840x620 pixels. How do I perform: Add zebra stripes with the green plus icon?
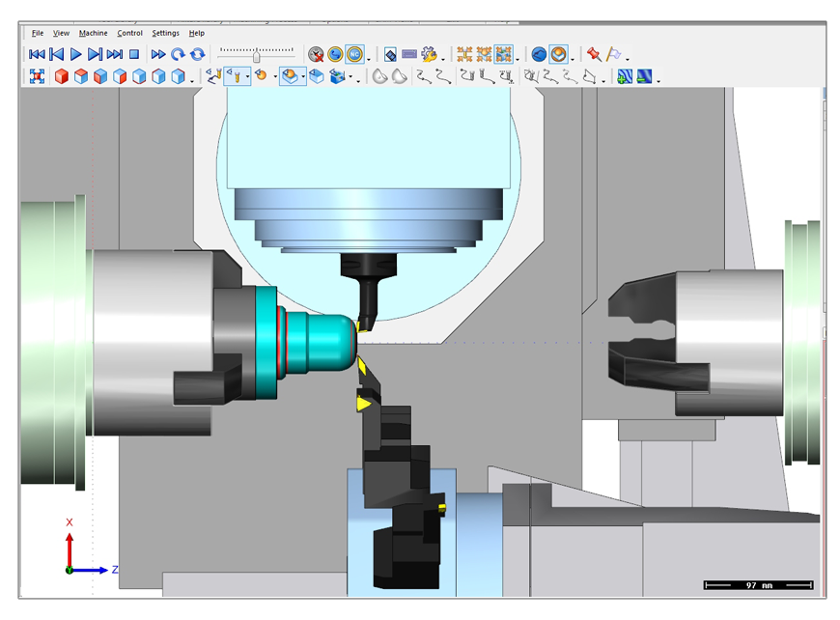(623, 75)
